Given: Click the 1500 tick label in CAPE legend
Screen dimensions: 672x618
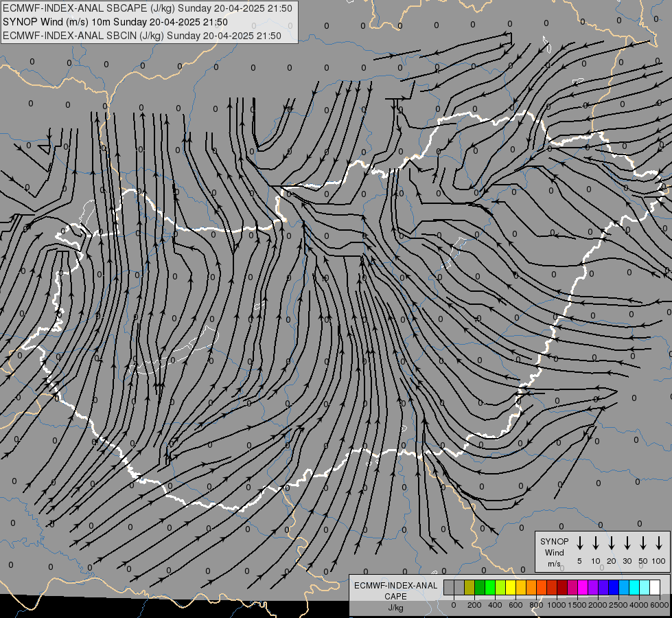Looking at the screenshot, I should [577, 605].
